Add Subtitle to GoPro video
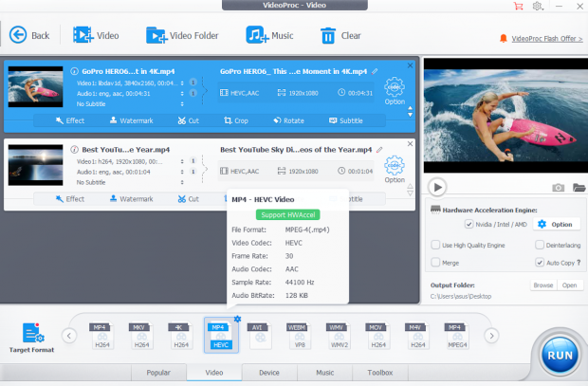588x386 pixels. click(x=346, y=120)
